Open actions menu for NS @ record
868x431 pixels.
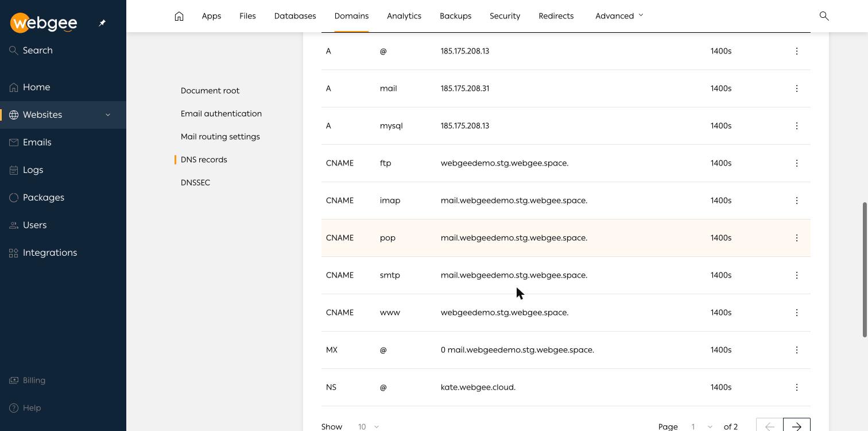tap(796, 387)
